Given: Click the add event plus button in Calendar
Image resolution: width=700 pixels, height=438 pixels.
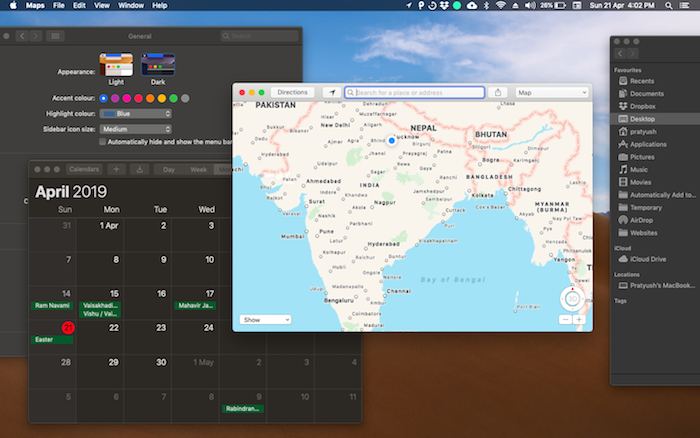Looking at the screenshot, I should point(116,170).
